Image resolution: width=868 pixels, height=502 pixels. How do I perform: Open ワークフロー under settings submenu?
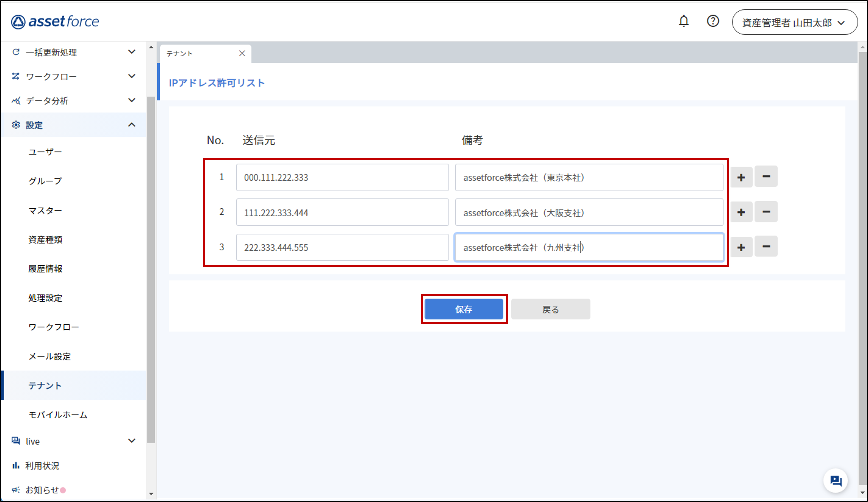[54, 327]
